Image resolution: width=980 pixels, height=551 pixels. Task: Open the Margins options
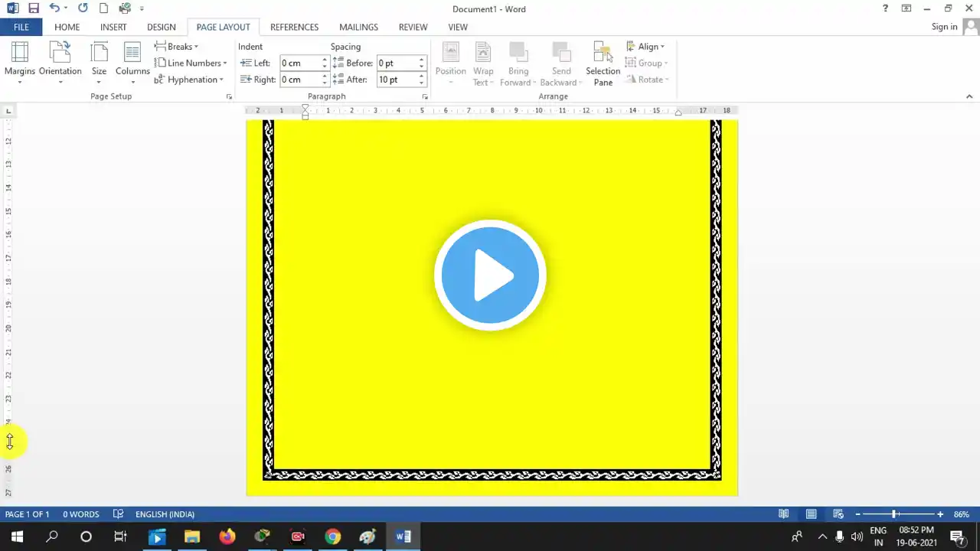point(20,62)
